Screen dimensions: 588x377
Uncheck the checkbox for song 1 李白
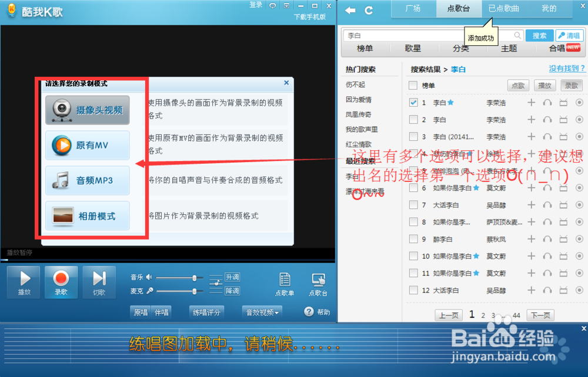[413, 102]
